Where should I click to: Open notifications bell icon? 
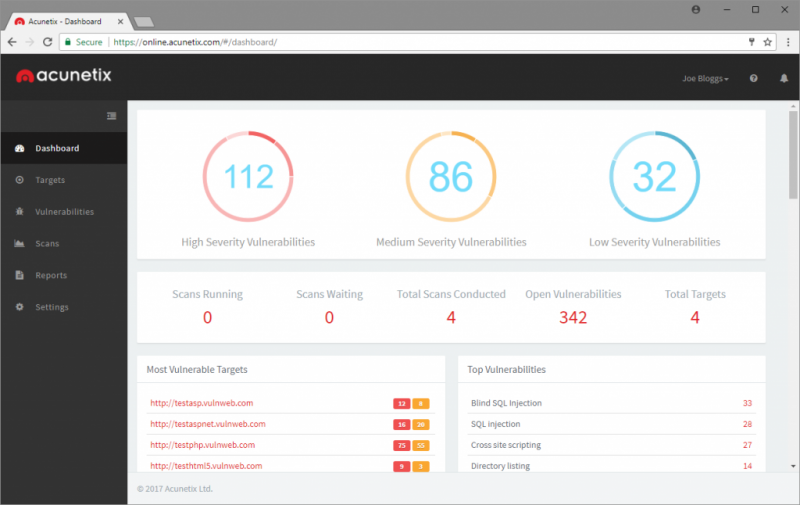click(x=784, y=78)
